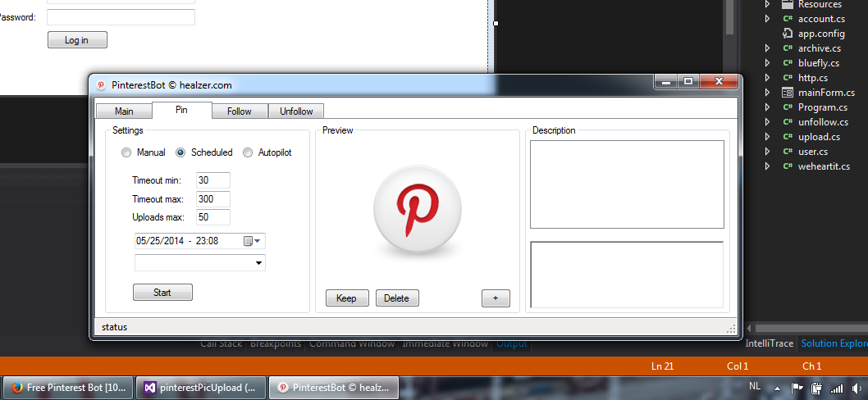The image size is (868, 400).
Task: Click the user.cs C# file icon
Action: 788,152
